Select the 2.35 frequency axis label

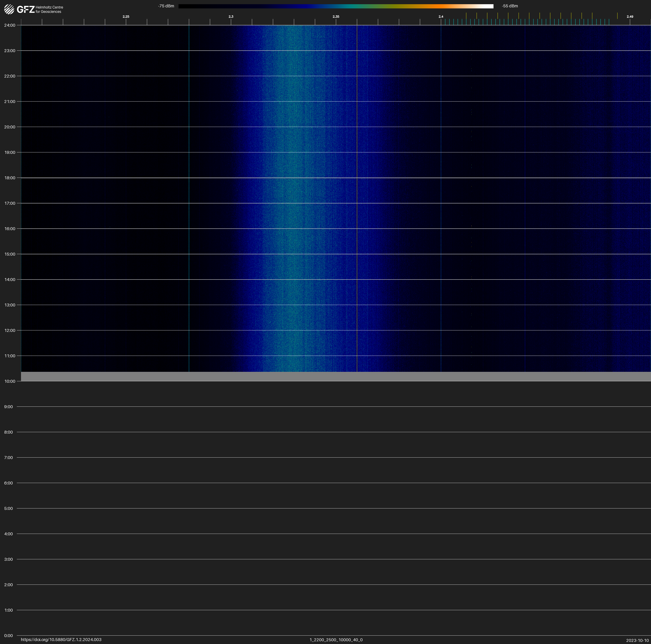point(336,17)
